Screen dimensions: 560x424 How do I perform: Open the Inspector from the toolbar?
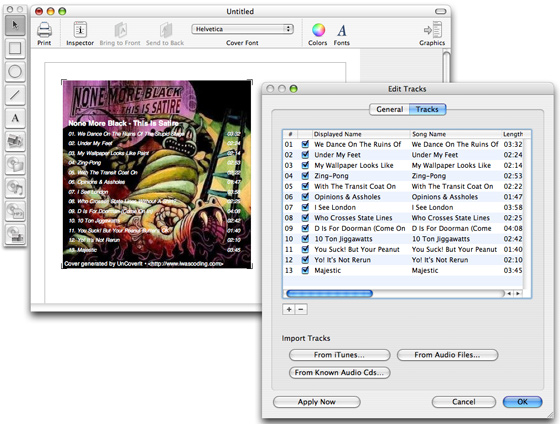tap(80, 34)
